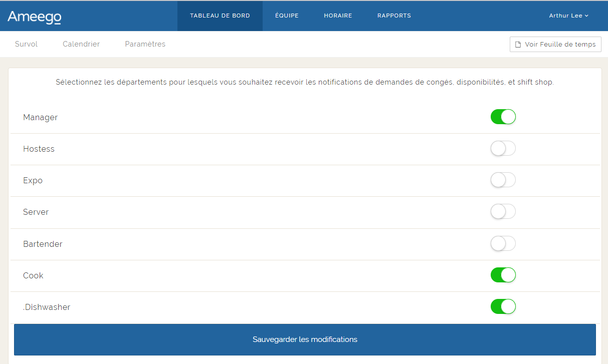Go to the Survol subtab
The height and width of the screenshot is (364, 608).
pyautogui.click(x=26, y=44)
